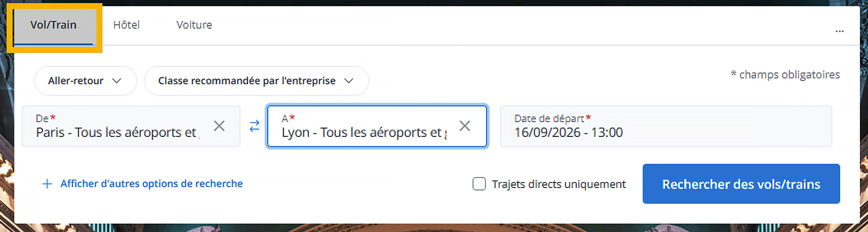Click Rechercher des vols/trains button

pyautogui.click(x=741, y=184)
